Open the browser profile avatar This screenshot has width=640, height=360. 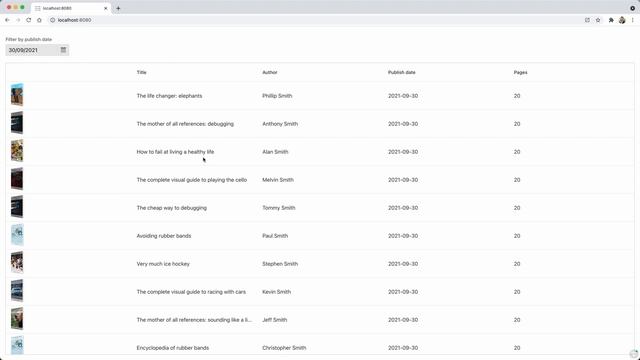pyautogui.click(x=622, y=20)
